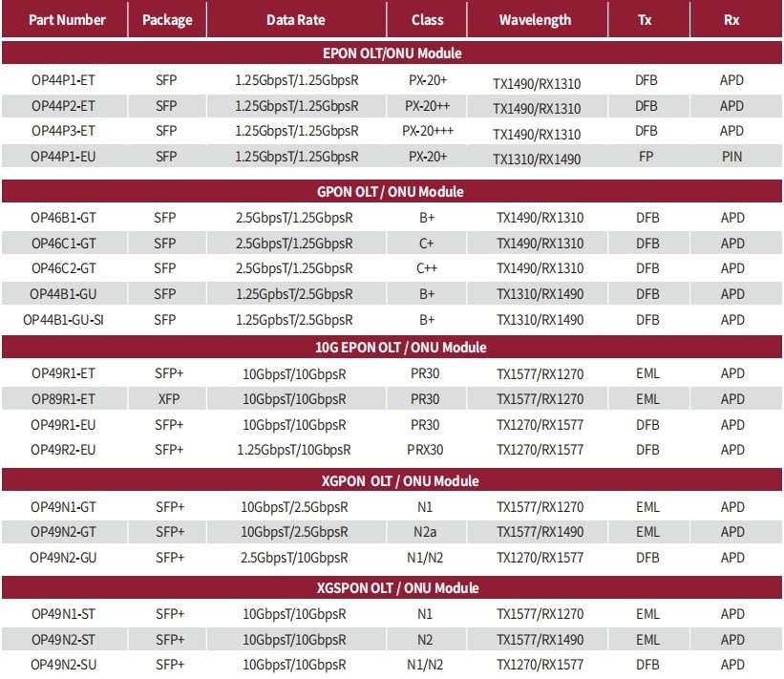Click part number OP49N2-GU
Viewport: 784px width, 679px height.
click(x=63, y=558)
